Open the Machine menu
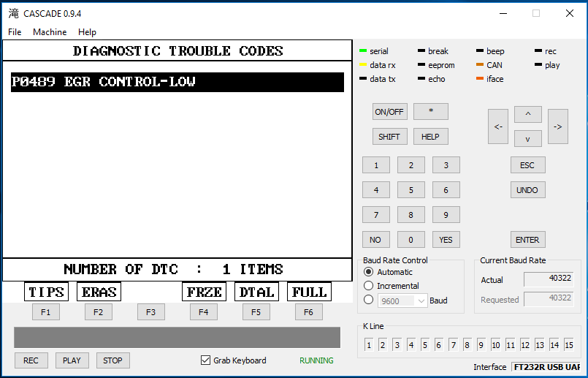 pyautogui.click(x=50, y=32)
